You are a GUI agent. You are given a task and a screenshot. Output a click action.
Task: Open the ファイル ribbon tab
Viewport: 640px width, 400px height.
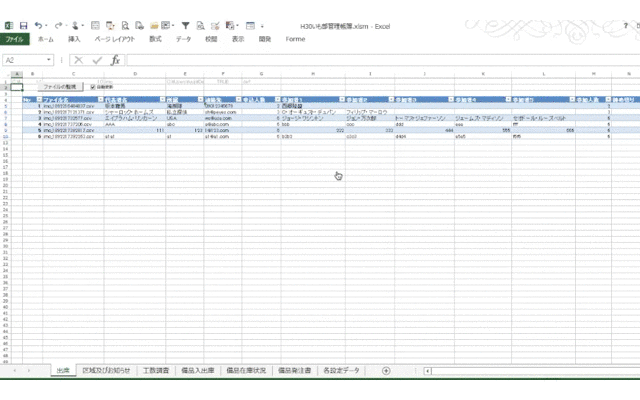click(16, 38)
